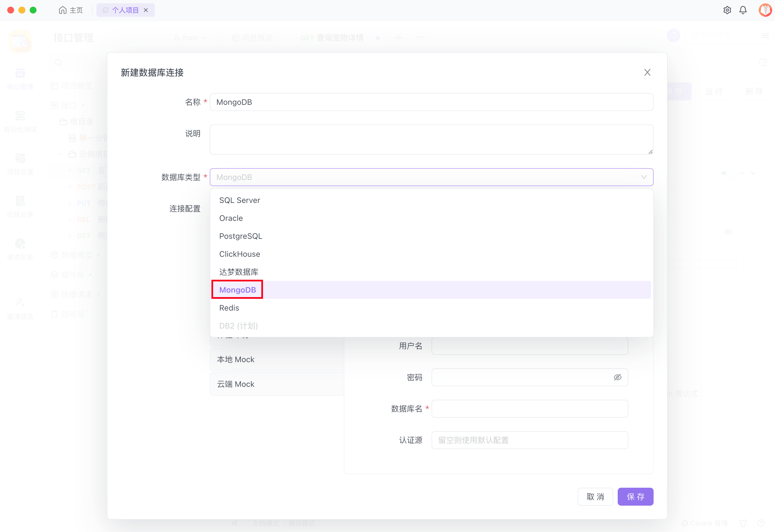Open settings gear icon in title bar
Image resolution: width=775 pixels, height=532 pixels.
tap(727, 10)
